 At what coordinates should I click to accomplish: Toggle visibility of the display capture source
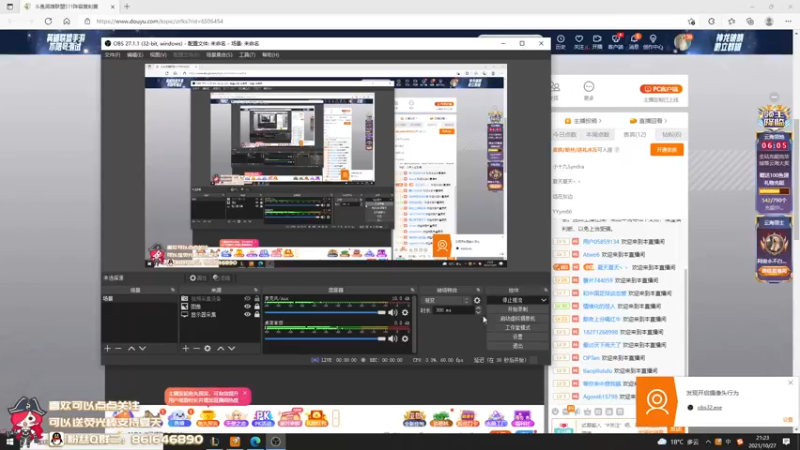click(x=247, y=315)
